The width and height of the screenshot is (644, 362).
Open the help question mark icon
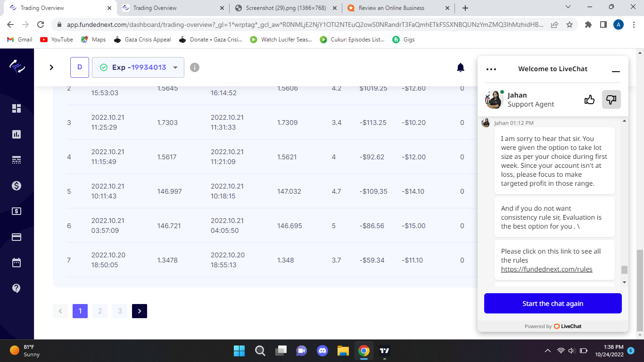click(17, 288)
